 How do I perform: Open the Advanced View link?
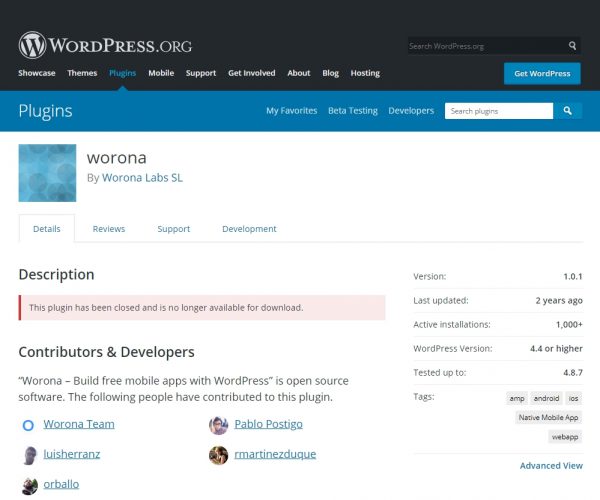pos(551,466)
